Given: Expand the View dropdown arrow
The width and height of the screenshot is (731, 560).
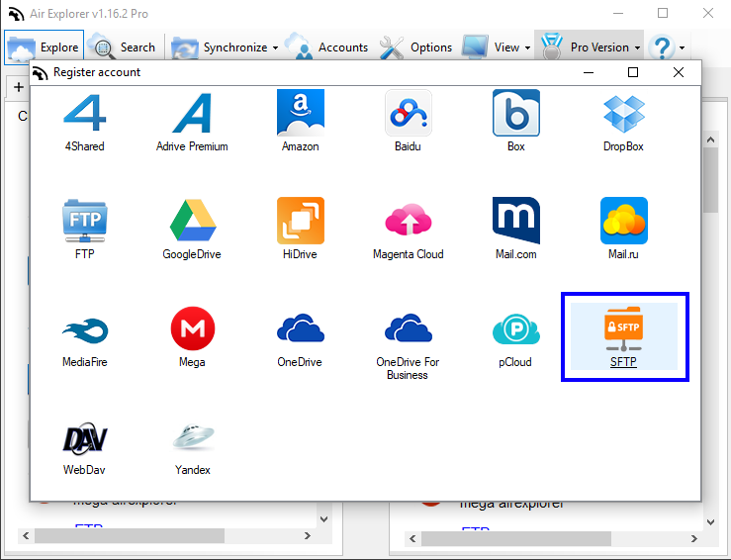Looking at the screenshot, I should point(527,47).
